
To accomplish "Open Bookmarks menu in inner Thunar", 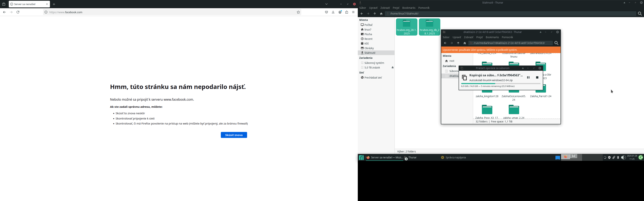I will pos(492,37).
